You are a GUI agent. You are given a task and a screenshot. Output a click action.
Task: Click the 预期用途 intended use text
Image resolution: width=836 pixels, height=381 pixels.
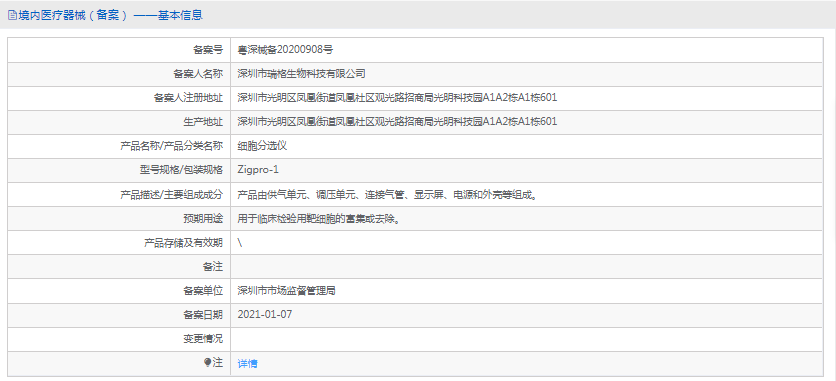(x=318, y=218)
